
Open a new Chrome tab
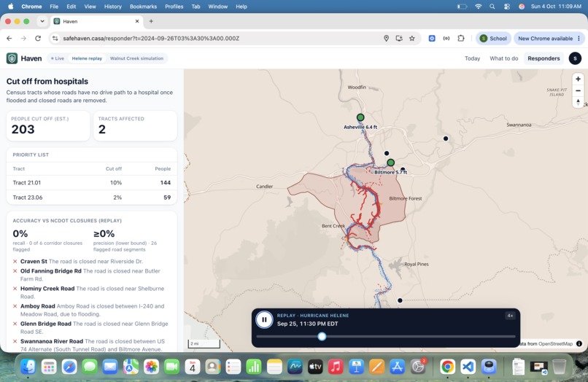pyautogui.click(x=151, y=21)
